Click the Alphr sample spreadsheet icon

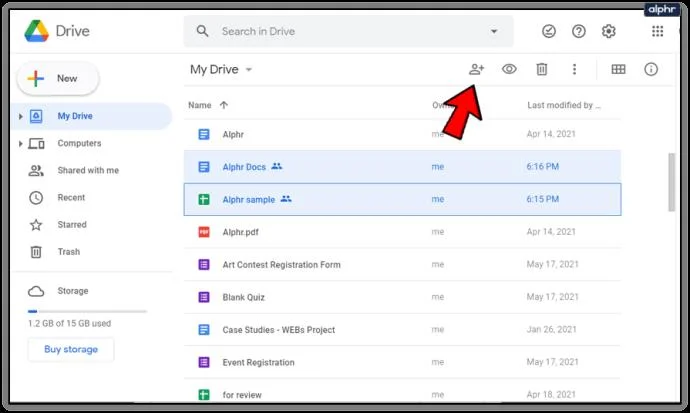[x=204, y=199]
